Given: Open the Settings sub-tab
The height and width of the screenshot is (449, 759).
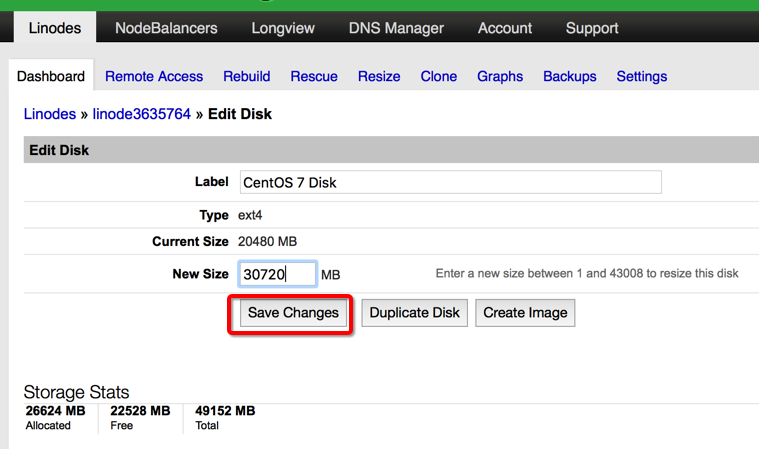Looking at the screenshot, I should (642, 76).
